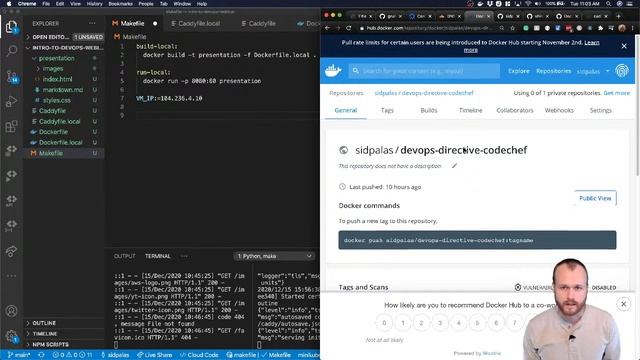Open the Collaborators tab on Docker Hub

[515, 110]
